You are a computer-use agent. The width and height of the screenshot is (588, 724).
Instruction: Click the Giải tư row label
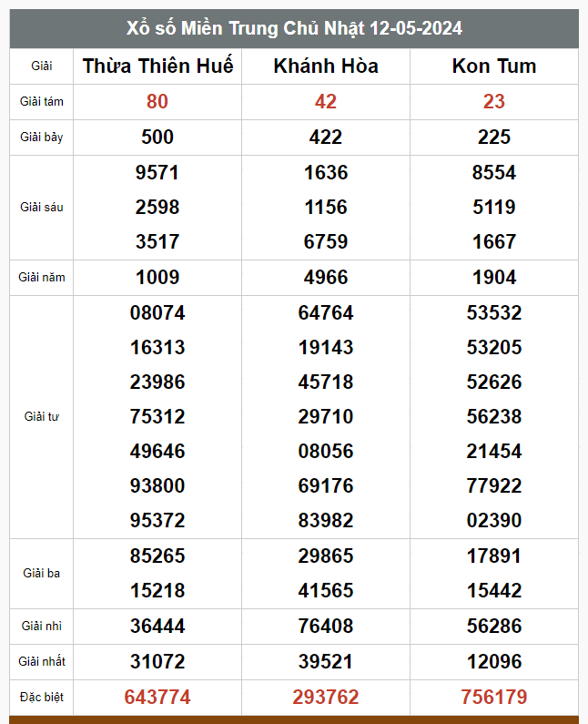42,416
